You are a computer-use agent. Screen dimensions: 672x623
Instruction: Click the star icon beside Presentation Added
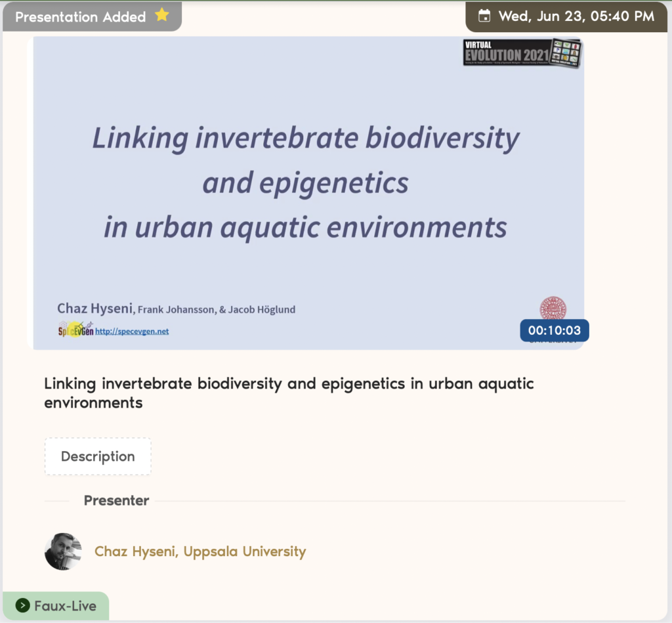click(162, 16)
